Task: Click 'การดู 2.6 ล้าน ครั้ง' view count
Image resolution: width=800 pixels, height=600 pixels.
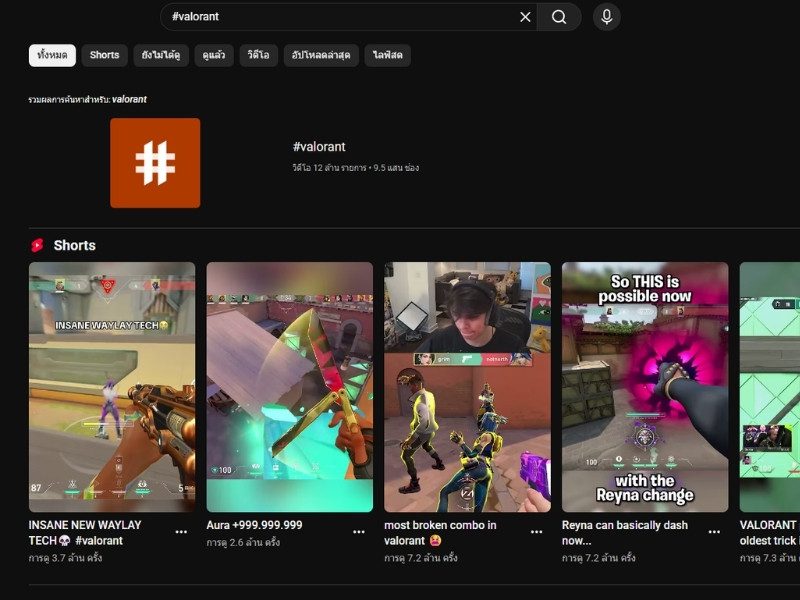Action: tap(243, 542)
